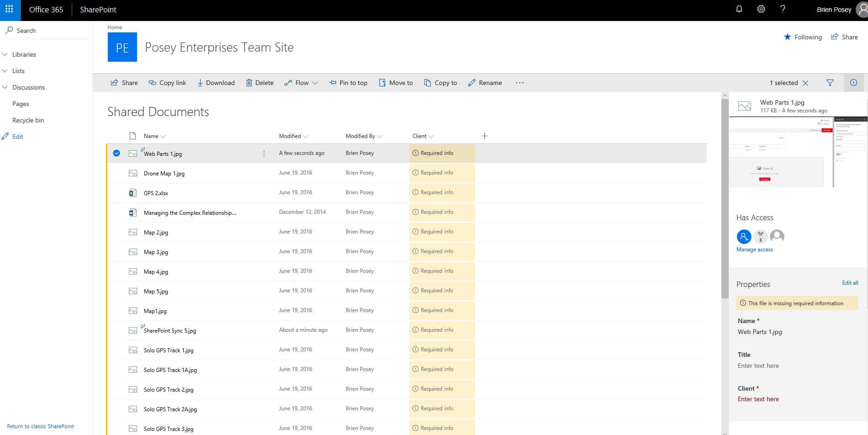
Task: Open the Brien Posey account avatar
Action: tap(862, 10)
